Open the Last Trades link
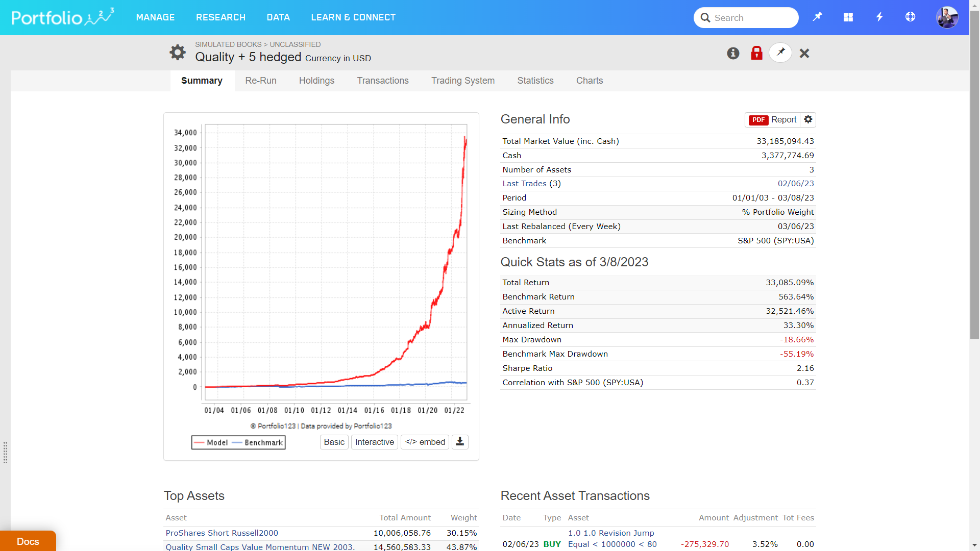The width and height of the screenshot is (980, 551). click(x=524, y=184)
